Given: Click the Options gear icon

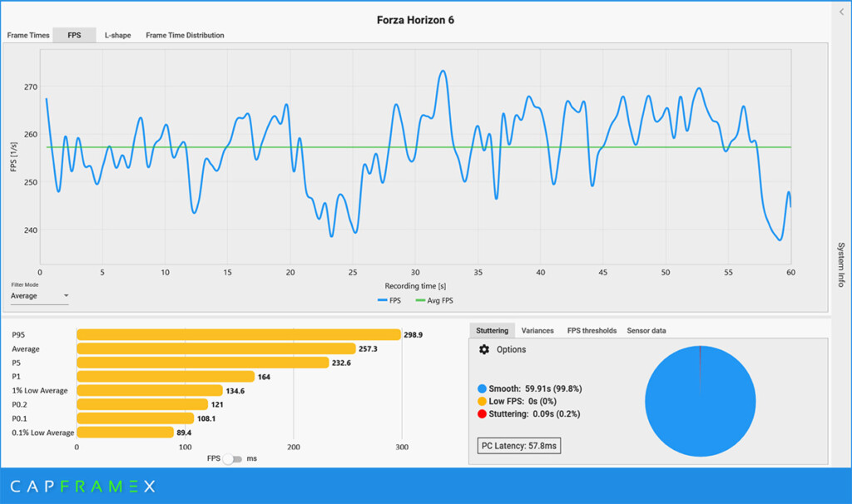Looking at the screenshot, I should point(483,349).
